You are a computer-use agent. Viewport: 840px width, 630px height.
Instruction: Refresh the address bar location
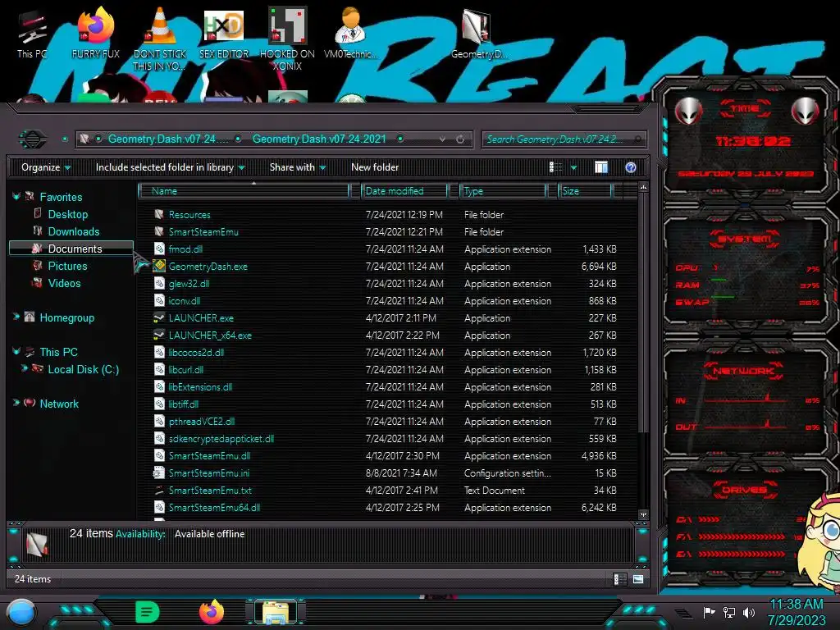tap(460, 139)
